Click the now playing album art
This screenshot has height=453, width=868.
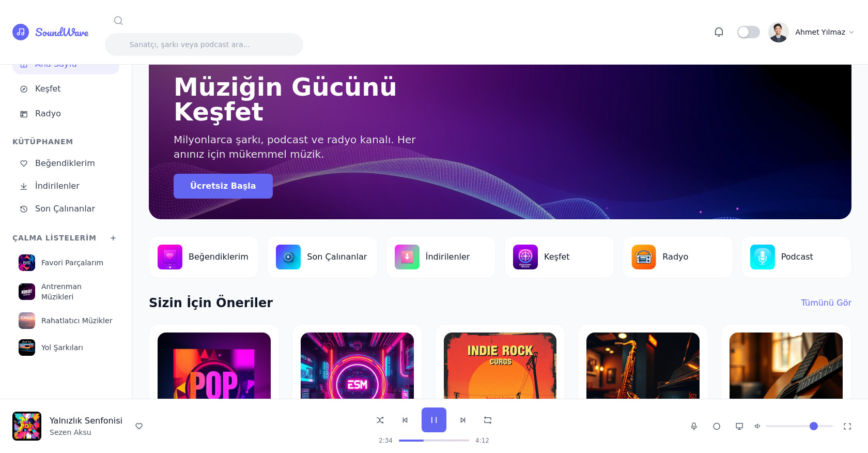coord(27,426)
